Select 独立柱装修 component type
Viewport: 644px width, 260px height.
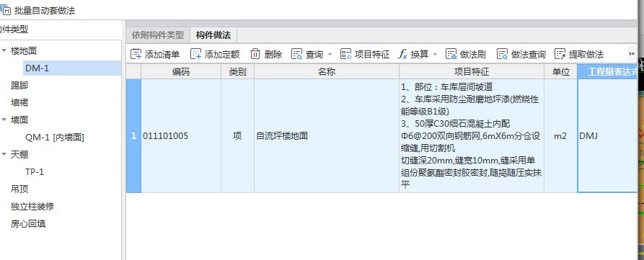coord(32,206)
